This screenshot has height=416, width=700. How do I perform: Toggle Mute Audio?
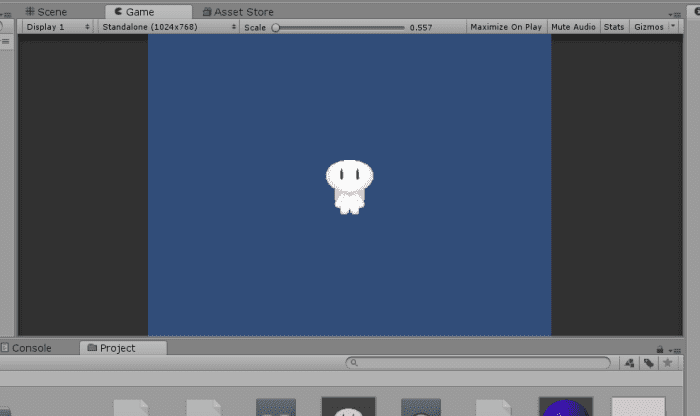tap(573, 27)
